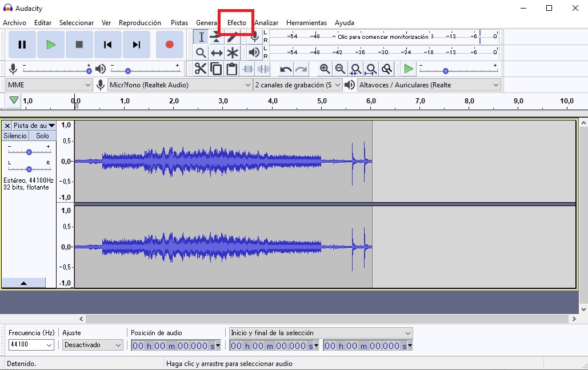The width and height of the screenshot is (588, 370).
Task: Select the Selection tool
Action: [201, 37]
